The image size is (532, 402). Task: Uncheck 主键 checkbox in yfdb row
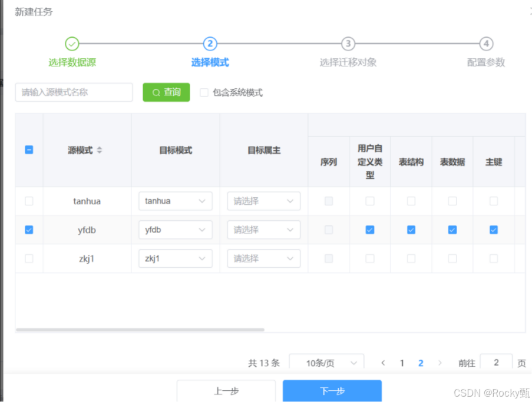[x=494, y=230]
